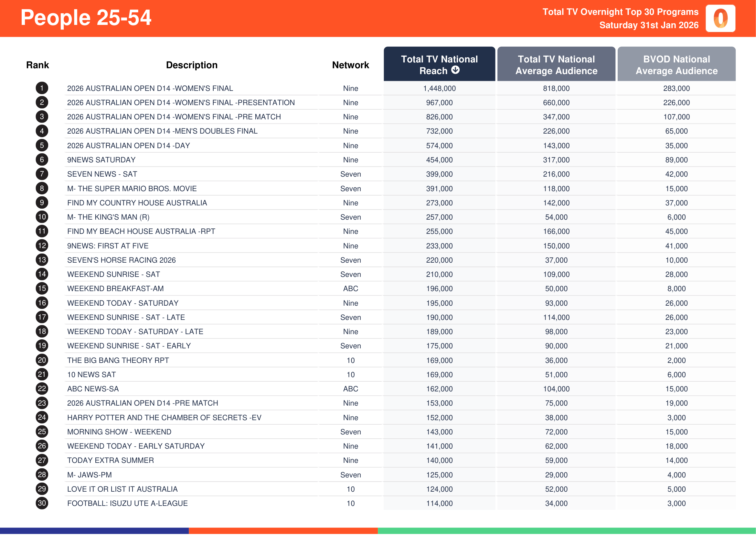Select Total TV National Average Audience header
756x535 pixels.
point(556,65)
